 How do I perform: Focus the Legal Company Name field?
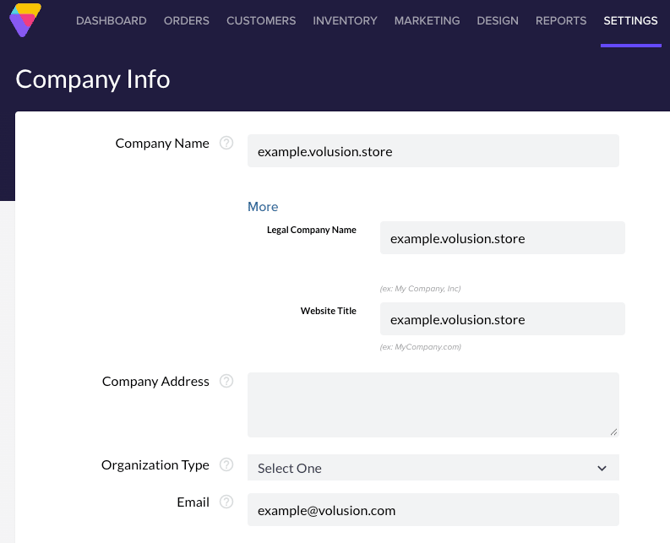pos(502,238)
